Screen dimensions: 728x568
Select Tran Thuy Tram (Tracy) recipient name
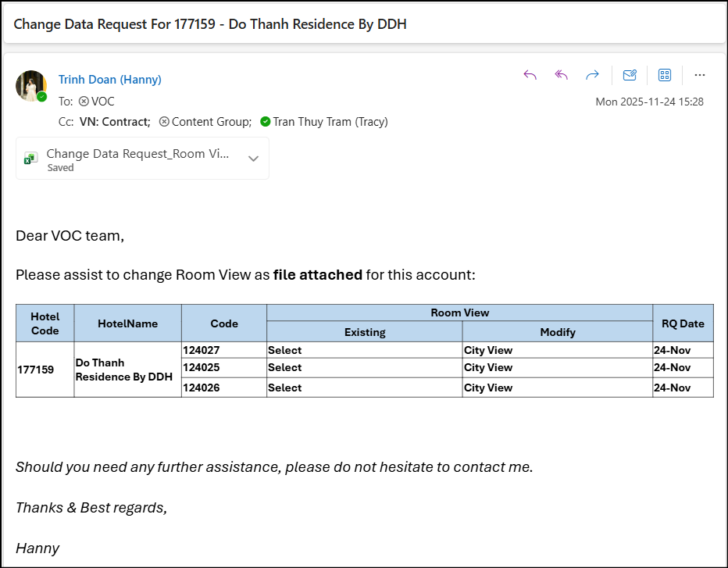click(x=330, y=122)
